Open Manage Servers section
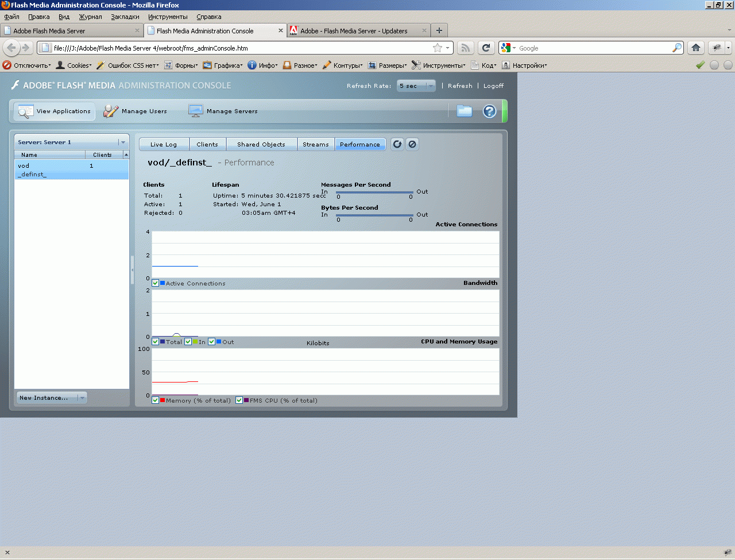 pos(223,111)
